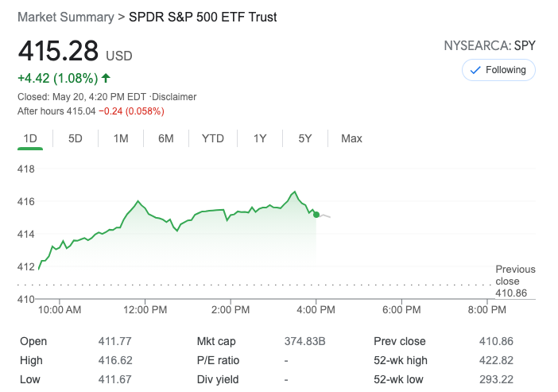Select the 1Y chart range tab

(260, 138)
